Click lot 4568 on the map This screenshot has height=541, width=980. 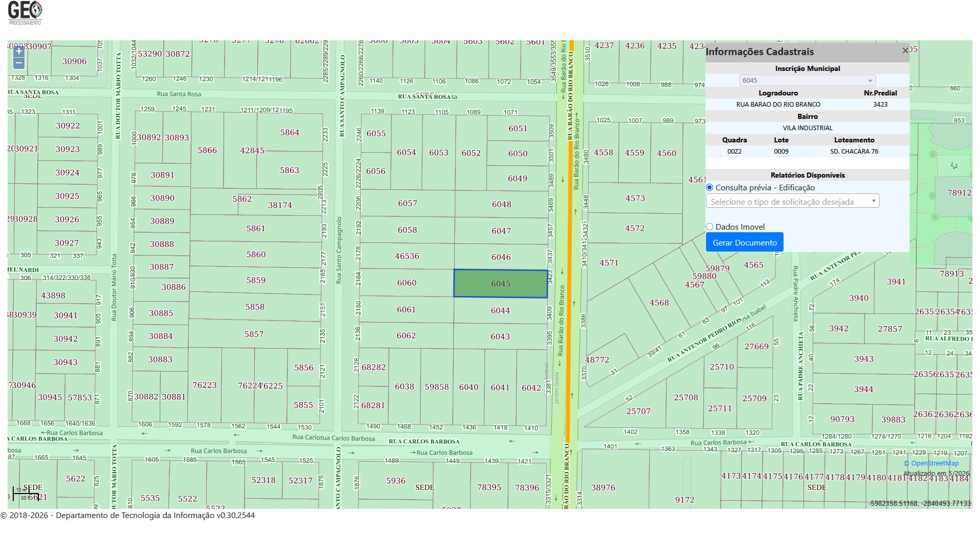pos(659,303)
